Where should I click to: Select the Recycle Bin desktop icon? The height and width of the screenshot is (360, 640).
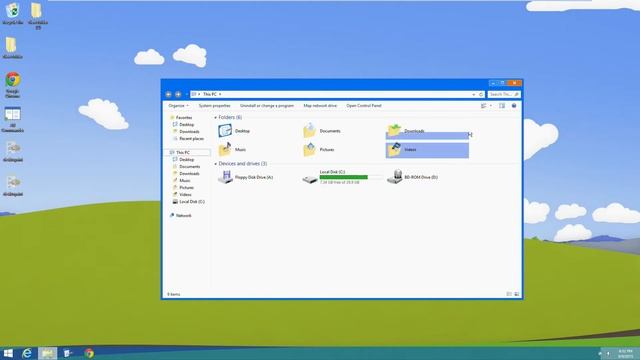13,14
